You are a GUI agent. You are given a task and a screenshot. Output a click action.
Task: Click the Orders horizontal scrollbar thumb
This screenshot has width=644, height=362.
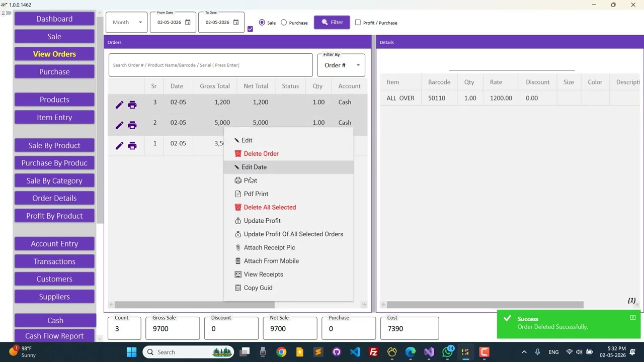tap(195, 305)
